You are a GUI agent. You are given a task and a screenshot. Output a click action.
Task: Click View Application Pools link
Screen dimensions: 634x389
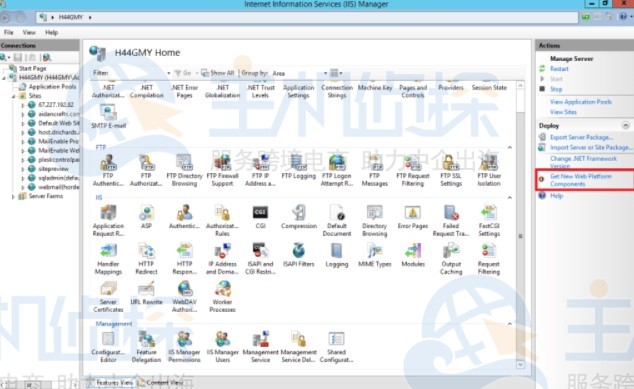click(x=581, y=102)
